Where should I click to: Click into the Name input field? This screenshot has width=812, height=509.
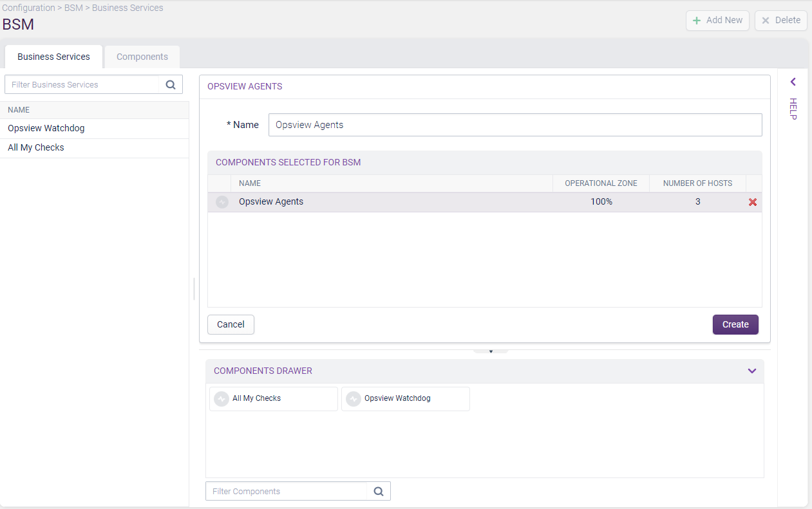[x=515, y=125]
